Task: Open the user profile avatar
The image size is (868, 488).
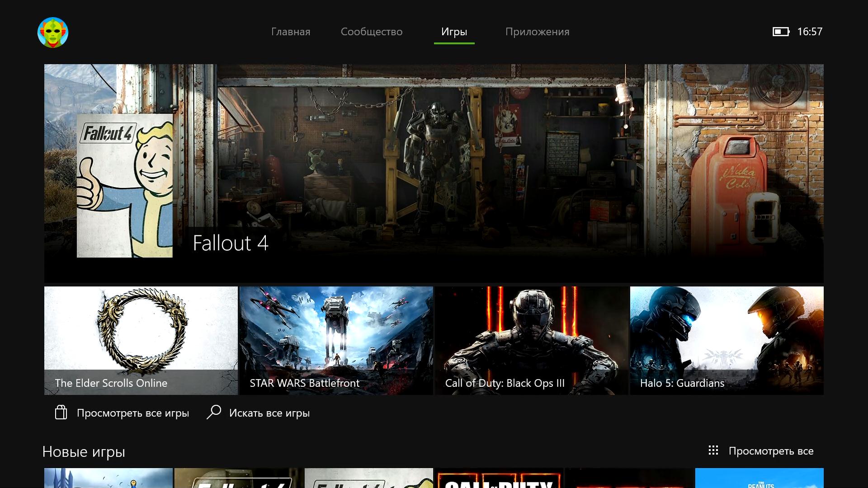Action: (53, 33)
